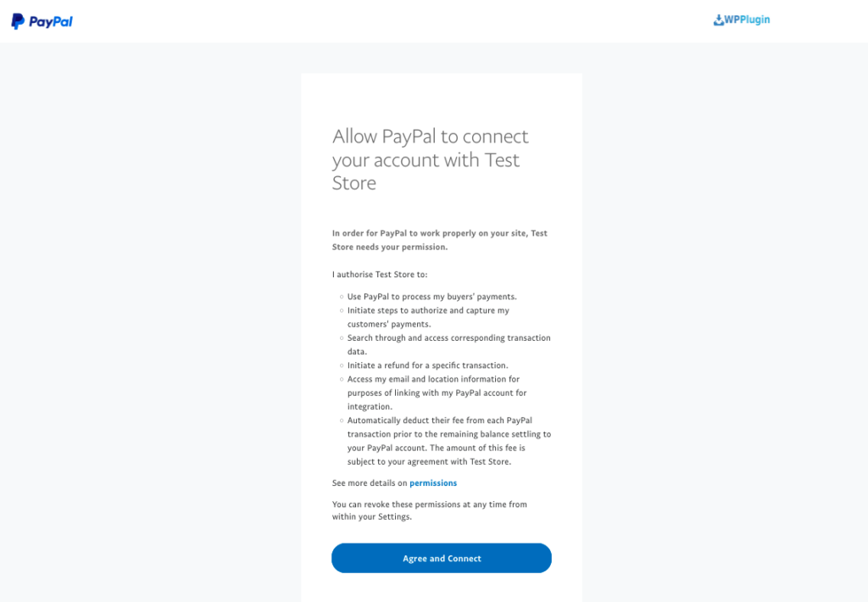Screen dimensions: 868x602
Task: Click the Agree and Connect button label
Action: click(441, 558)
